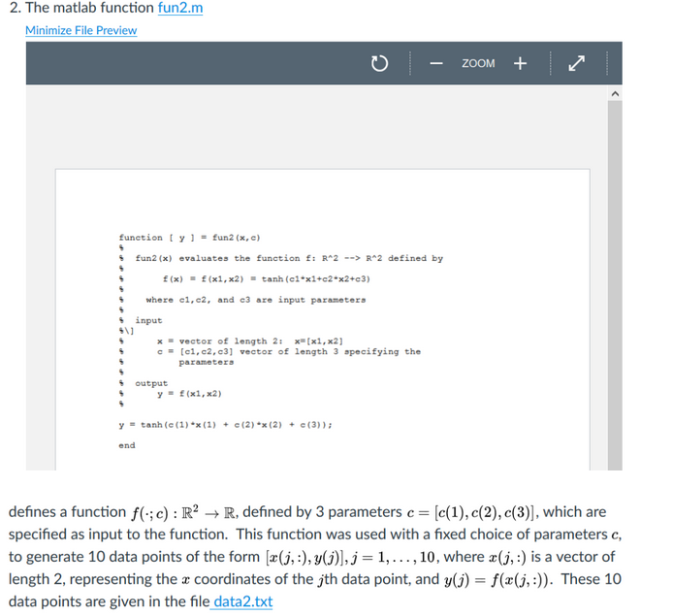The width and height of the screenshot is (673, 616).
Task: Click the scroll up arrow in preview
Action: pyautogui.click(x=615, y=93)
